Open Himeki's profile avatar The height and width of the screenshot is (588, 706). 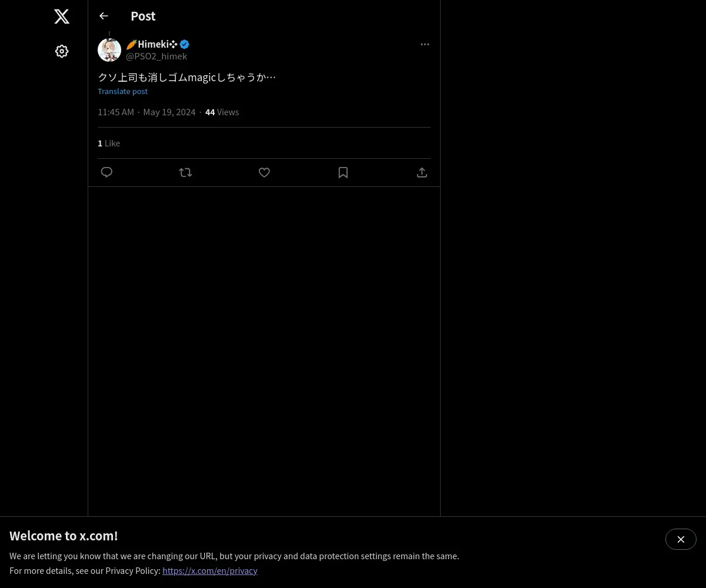(109, 50)
